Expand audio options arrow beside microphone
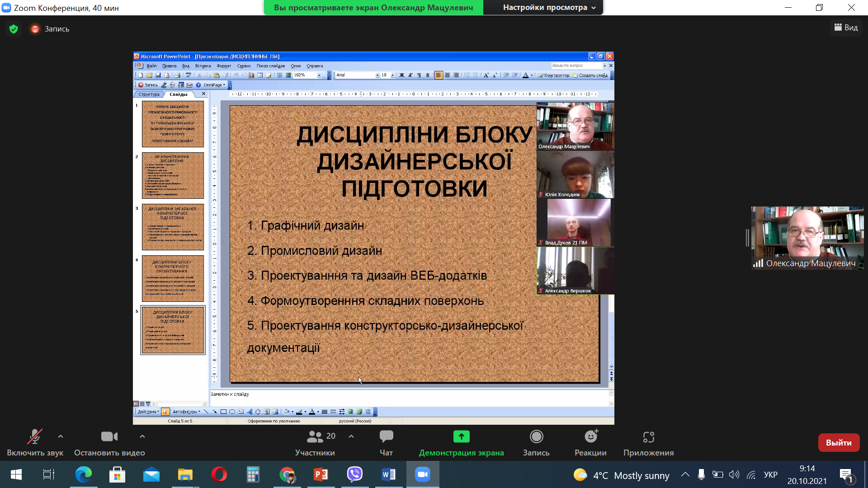This screenshot has height=488, width=868. [61, 436]
